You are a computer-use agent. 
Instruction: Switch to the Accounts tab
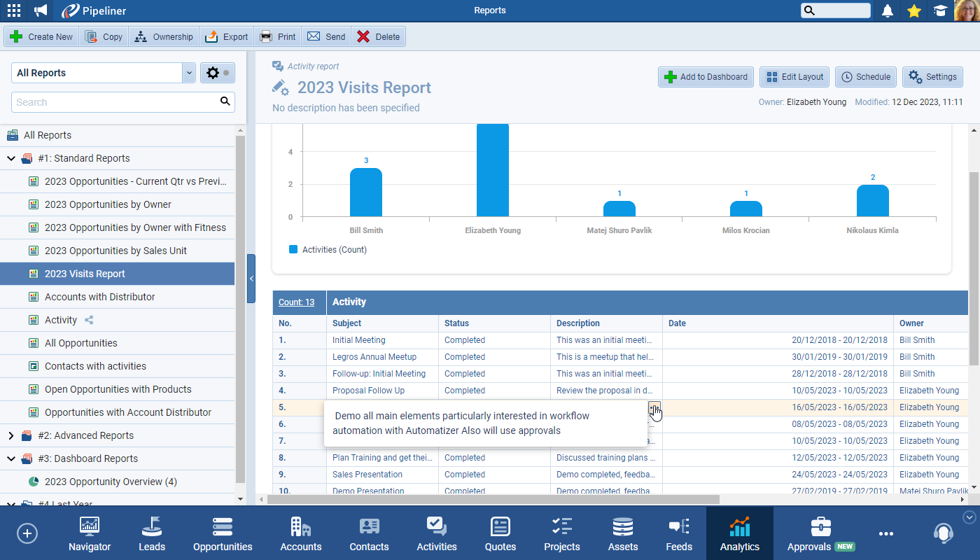(301, 535)
